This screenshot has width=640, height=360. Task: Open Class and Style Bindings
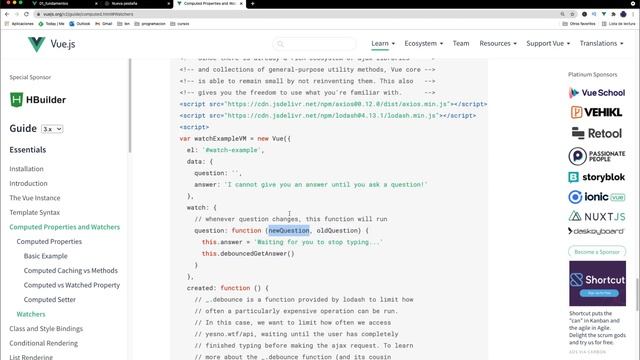(46, 329)
